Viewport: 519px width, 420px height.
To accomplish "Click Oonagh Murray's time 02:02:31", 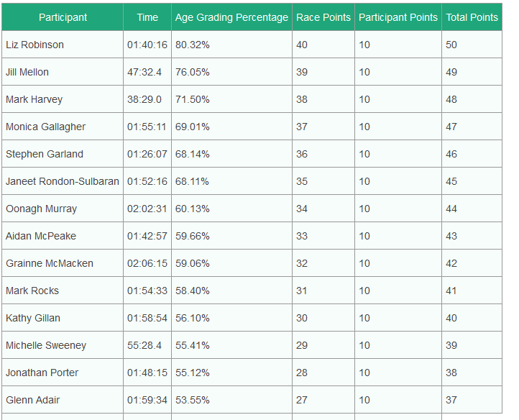I will tap(147, 209).
